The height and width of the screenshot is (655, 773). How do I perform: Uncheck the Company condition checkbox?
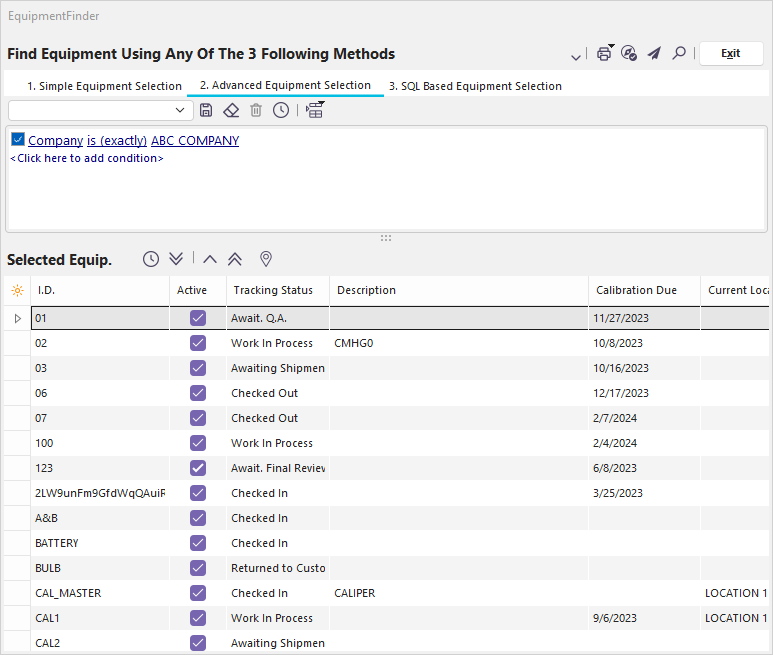[18, 140]
